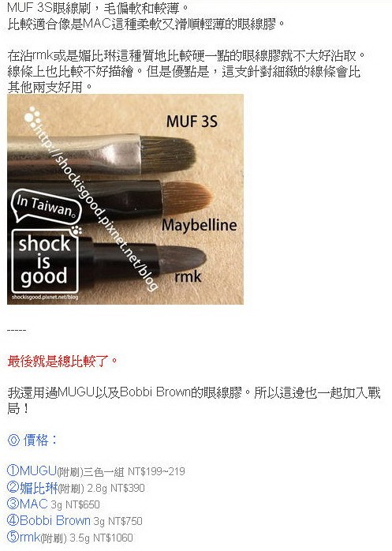Screen dimensions: 392x551
Task: Click the rmk label in photo
Action: coord(188,277)
